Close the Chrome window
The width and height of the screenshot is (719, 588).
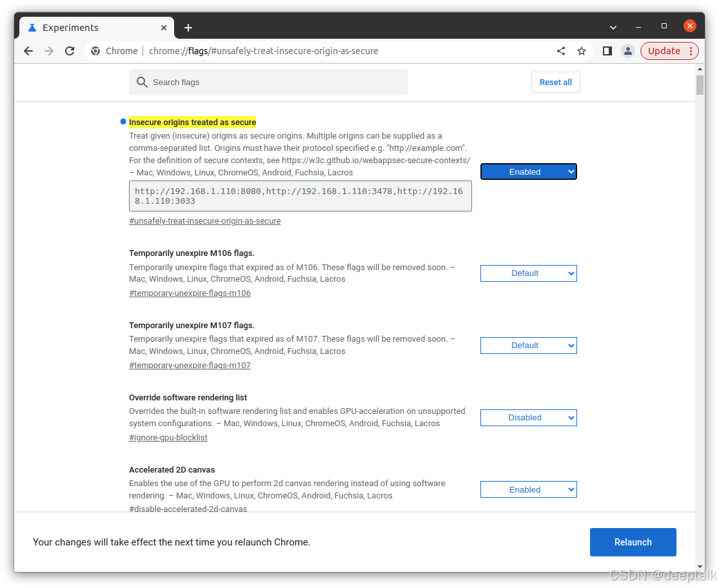click(689, 26)
